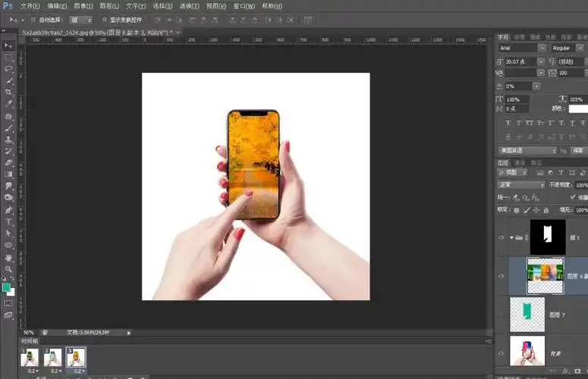Select the Lasso tool
The image size is (588, 379).
(8, 69)
